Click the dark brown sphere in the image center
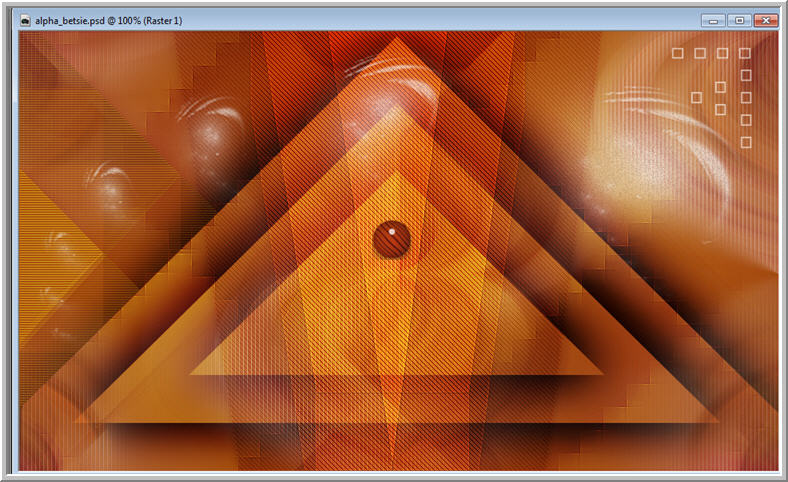The image size is (788, 482). tap(391, 240)
